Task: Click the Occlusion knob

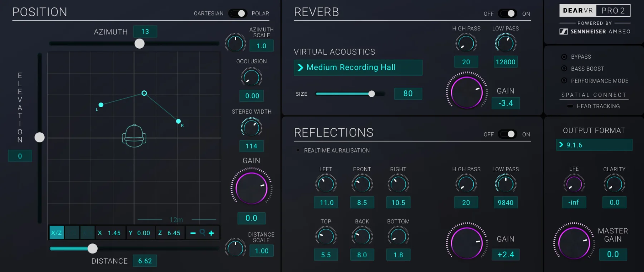Action: [251, 78]
